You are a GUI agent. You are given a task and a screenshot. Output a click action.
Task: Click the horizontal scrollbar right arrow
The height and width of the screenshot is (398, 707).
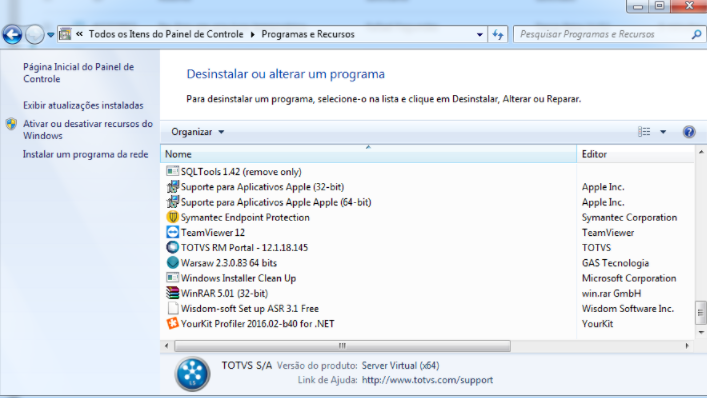coord(687,346)
